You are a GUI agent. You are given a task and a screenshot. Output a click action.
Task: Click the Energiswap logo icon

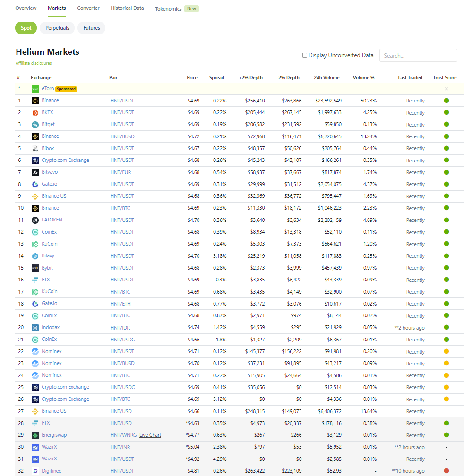[x=35, y=435]
